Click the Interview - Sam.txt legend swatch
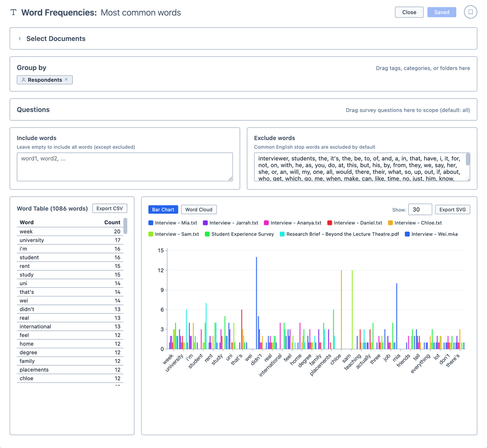This screenshot has height=448, width=487. pos(151,234)
